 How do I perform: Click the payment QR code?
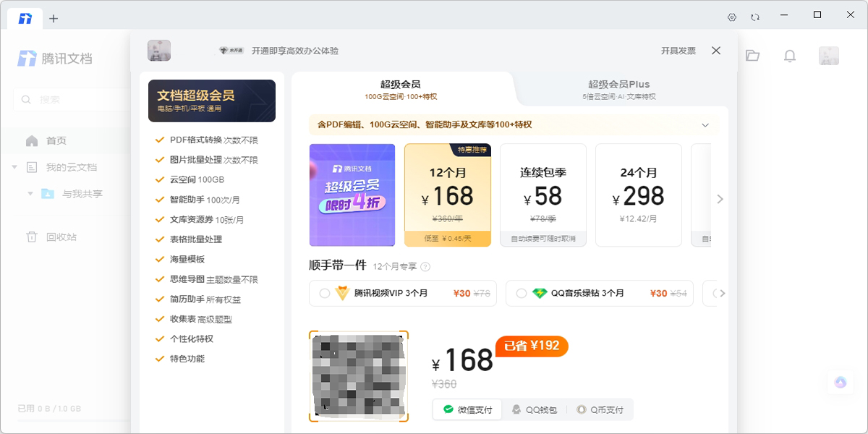point(359,376)
